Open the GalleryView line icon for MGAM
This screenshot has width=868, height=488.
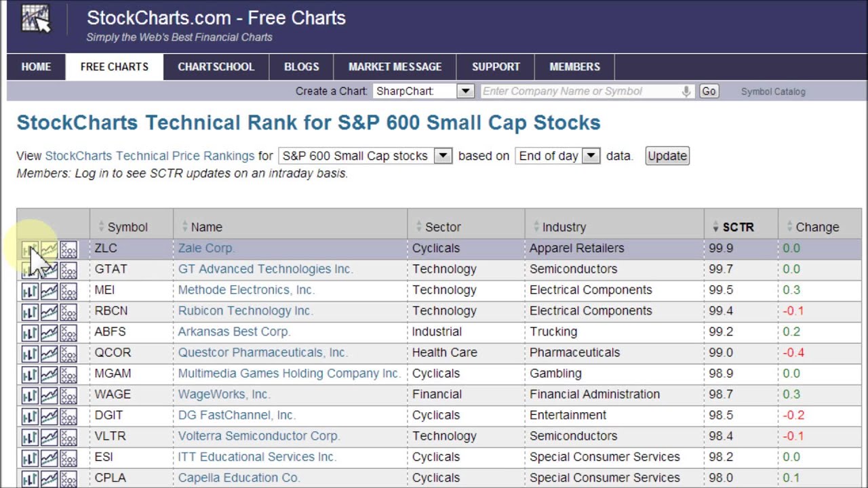click(49, 375)
